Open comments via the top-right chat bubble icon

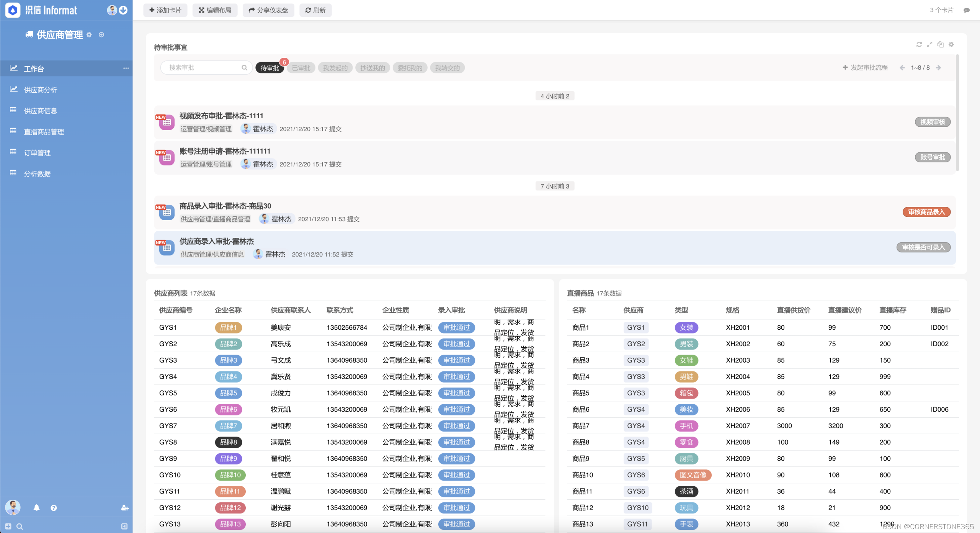click(967, 10)
